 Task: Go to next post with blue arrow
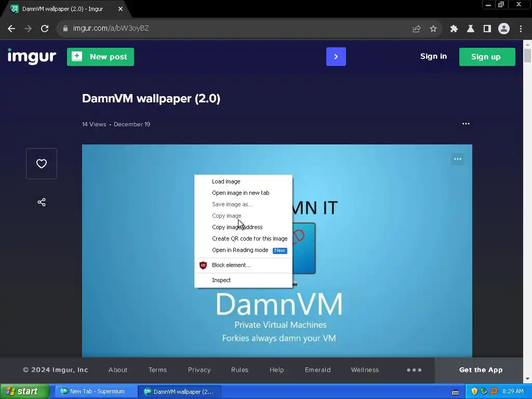pos(336,57)
